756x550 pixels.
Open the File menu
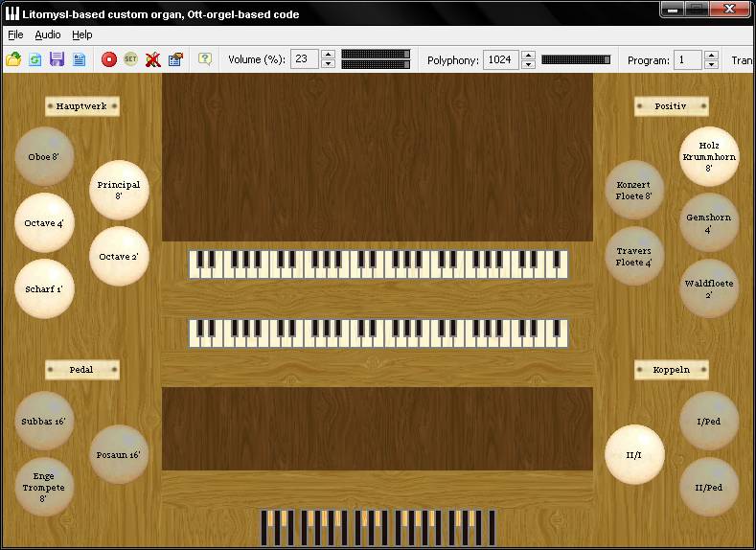tap(15, 34)
